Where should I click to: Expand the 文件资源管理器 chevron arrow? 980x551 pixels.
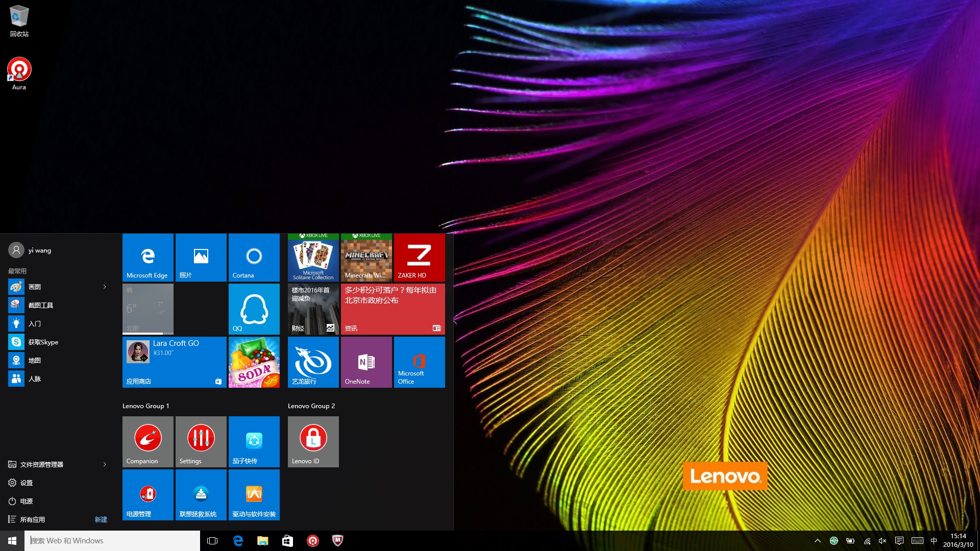105,464
